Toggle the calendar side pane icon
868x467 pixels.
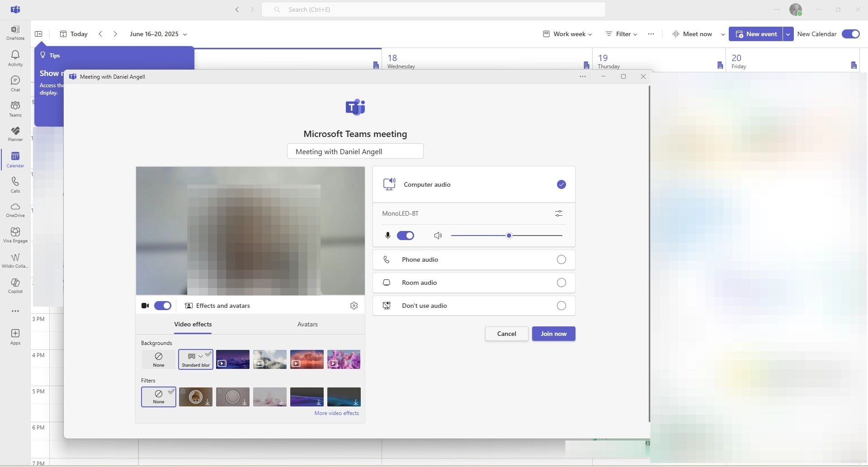(x=38, y=34)
